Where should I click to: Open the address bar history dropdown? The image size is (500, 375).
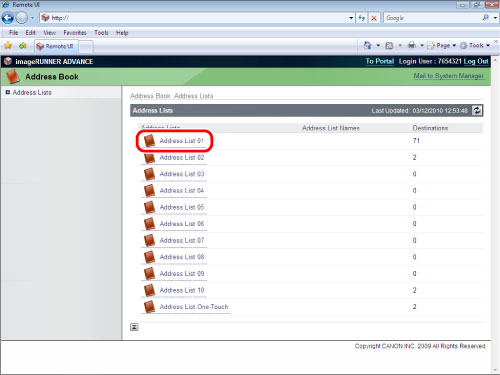coord(351,18)
